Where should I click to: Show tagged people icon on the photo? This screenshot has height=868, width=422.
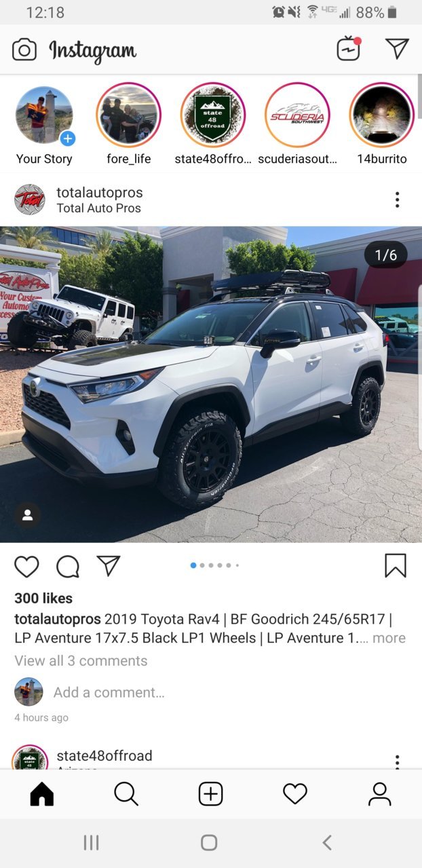(x=28, y=515)
